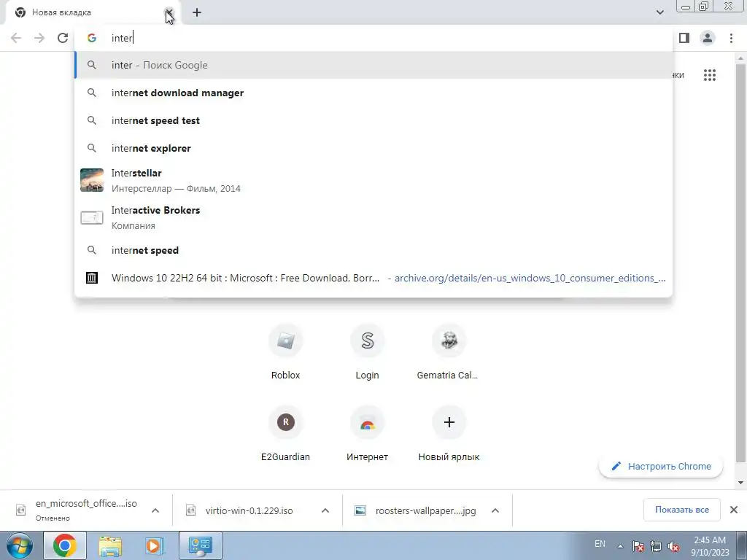Open the Chrome three-dot menu
The height and width of the screenshot is (560, 747).
pos(731,38)
